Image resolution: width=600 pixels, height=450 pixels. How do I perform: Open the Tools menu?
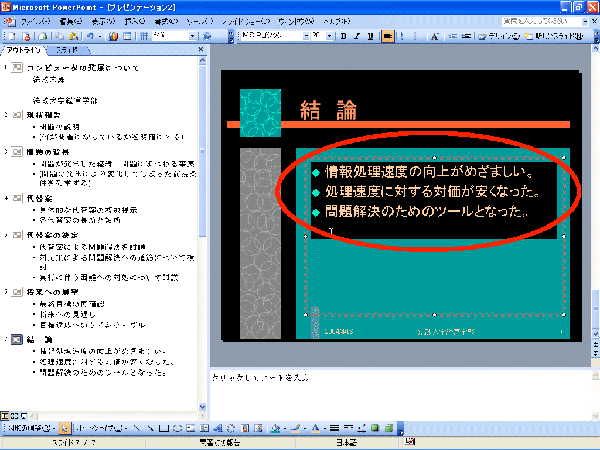[x=200, y=21]
